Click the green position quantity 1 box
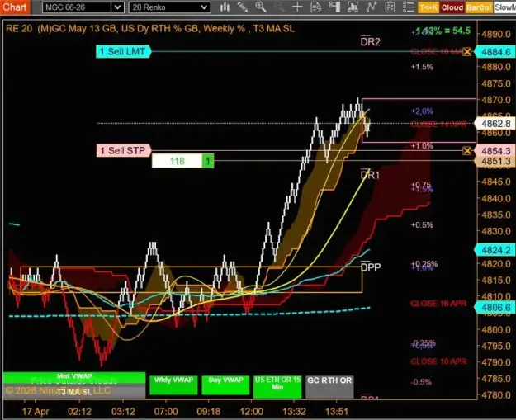Screen dimensions: 516x420 (208, 161)
